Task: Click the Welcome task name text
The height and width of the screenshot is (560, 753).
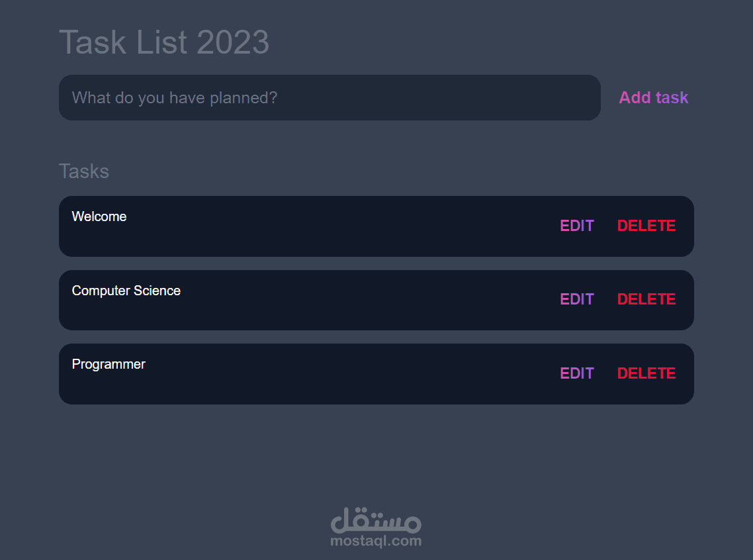Action: coord(99,216)
